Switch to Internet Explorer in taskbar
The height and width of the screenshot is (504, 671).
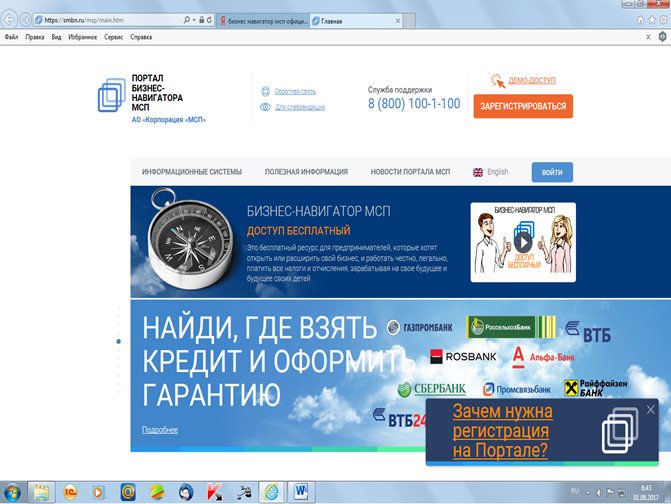271,492
